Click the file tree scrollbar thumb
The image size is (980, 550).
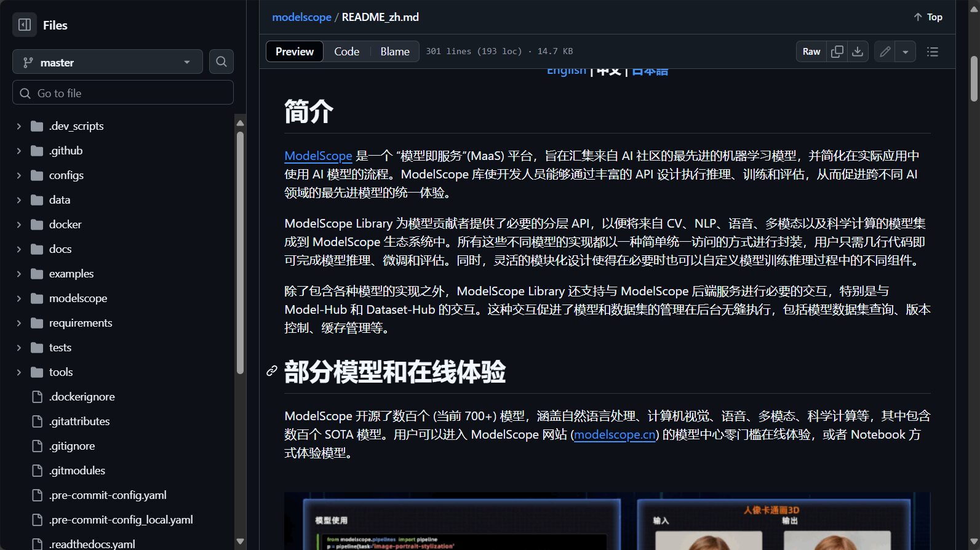(240, 252)
